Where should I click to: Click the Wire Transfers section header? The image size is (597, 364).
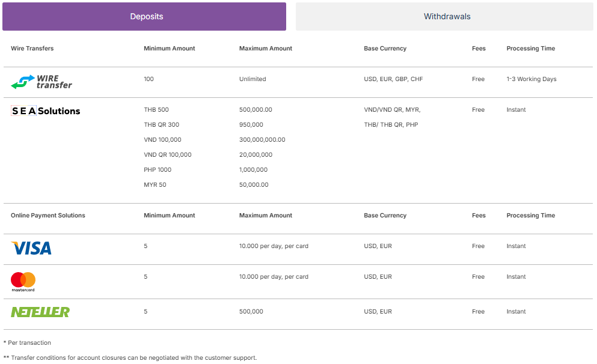pyautogui.click(x=32, y=49)
